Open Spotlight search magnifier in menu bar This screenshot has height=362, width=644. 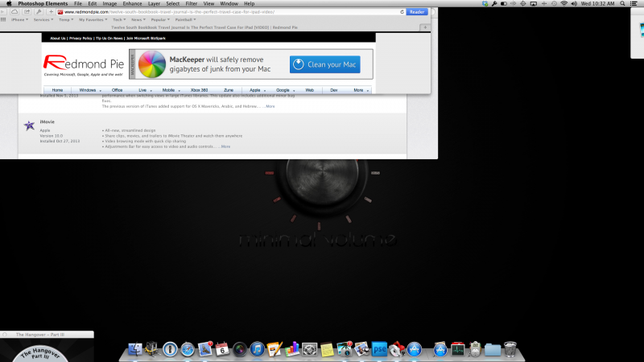click(x=622, y=3)
